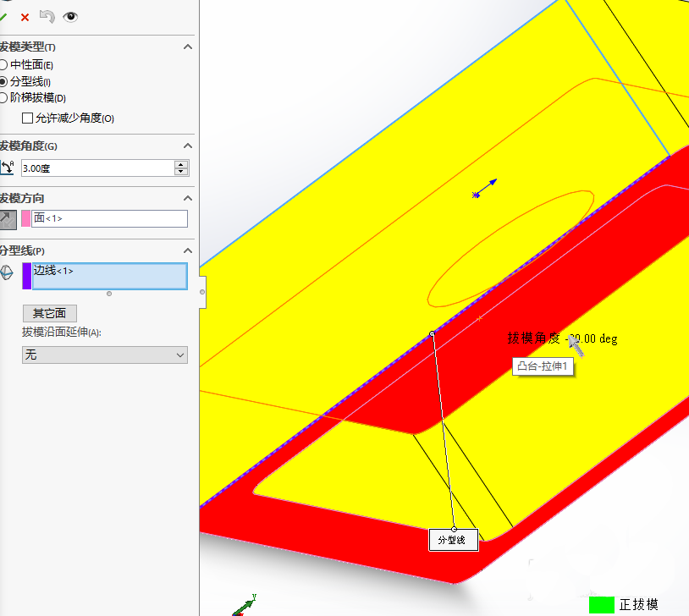Collapse the 分型线 section
The height and width of the screenshot is (616, 689).
[x=187, y=250]
